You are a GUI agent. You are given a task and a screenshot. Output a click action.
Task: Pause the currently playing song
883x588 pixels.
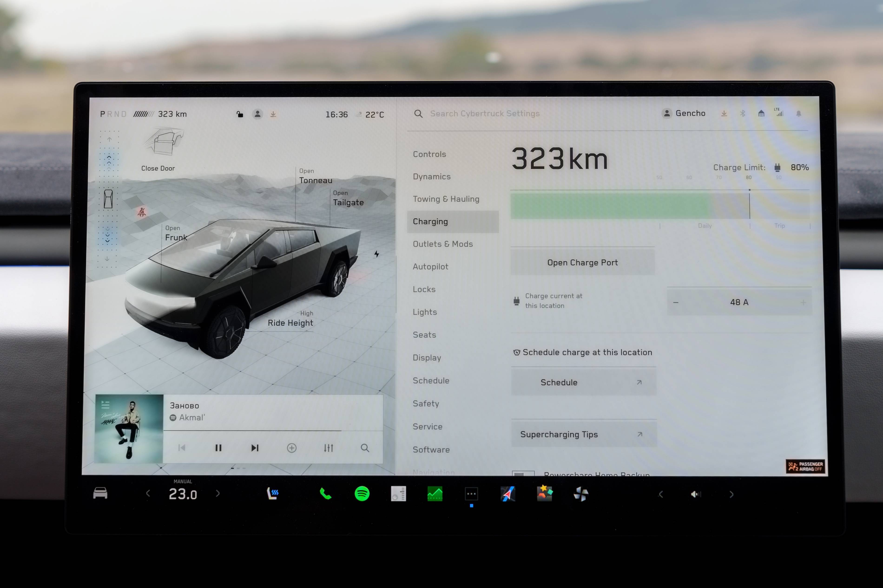click(x=218, y=448)
